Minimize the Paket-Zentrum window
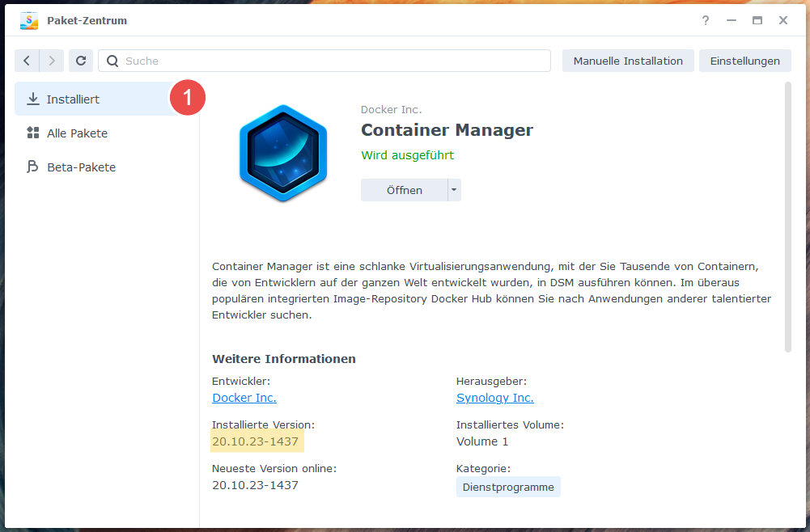 pos(732,21)
